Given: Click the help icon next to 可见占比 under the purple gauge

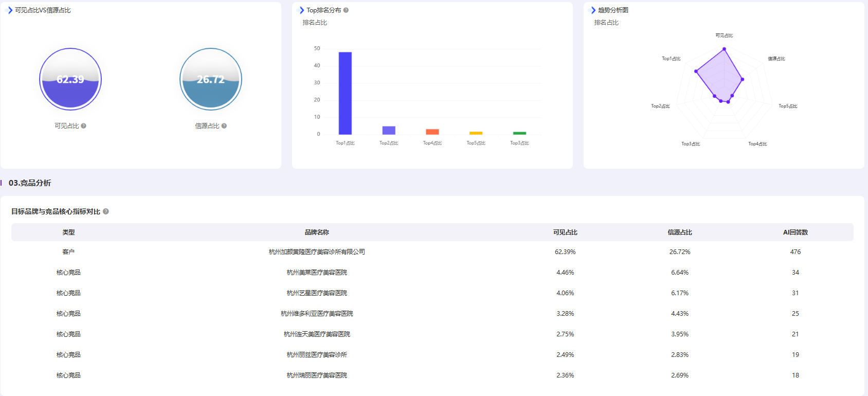Looking at the screenshot, I should click(84, 126).
